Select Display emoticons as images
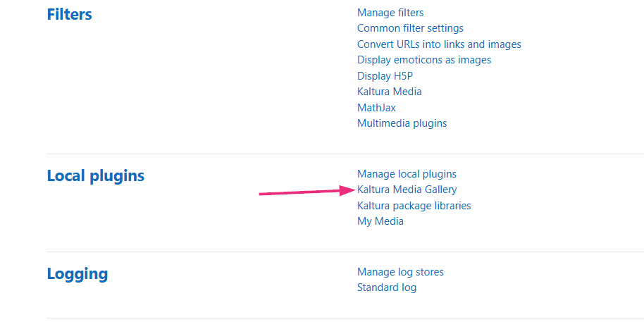This screenshot has height=322, width=644. click(424, 60)
